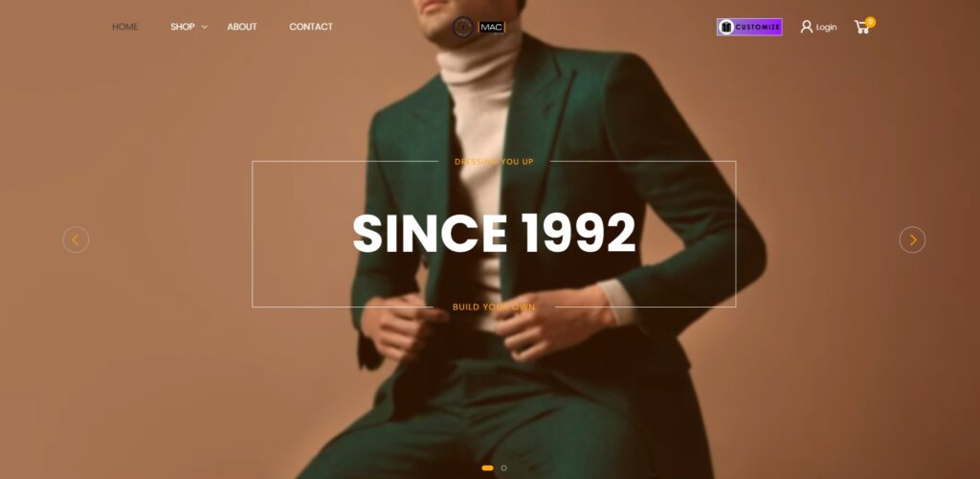Click the DRESSING YOU UP caption
This screenshot has height=479, width=980.
pos(494,161)
